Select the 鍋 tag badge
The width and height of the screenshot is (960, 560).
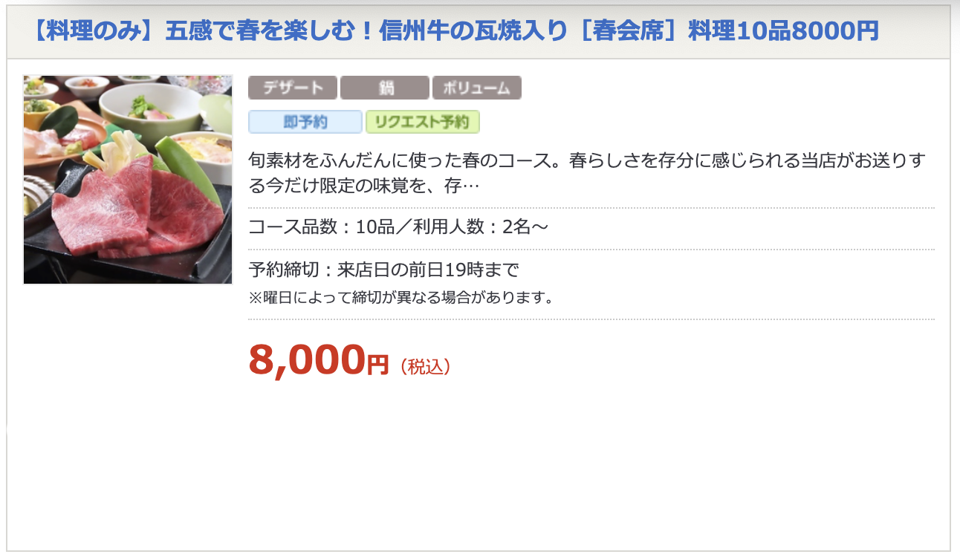(x=385, y=88)
